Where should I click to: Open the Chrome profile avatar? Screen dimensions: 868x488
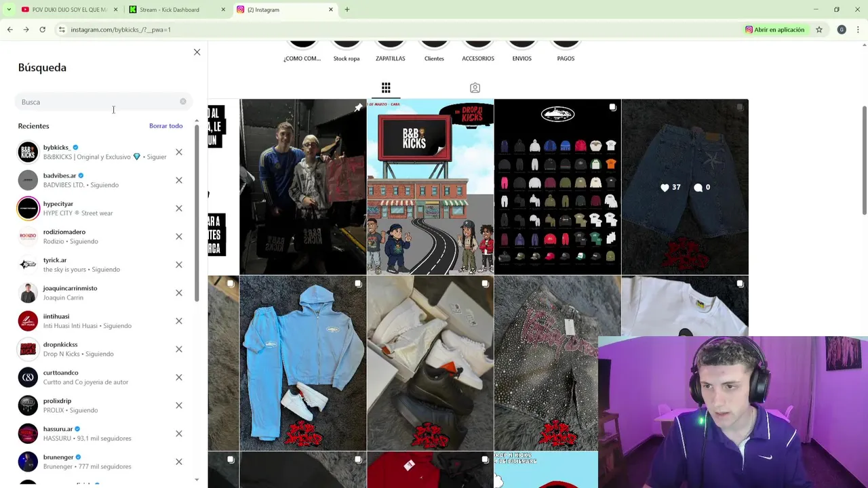pos(842,30)
